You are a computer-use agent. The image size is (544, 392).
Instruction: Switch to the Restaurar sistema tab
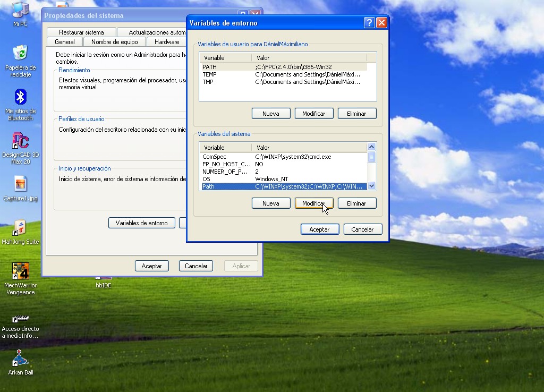coord(81,32)
